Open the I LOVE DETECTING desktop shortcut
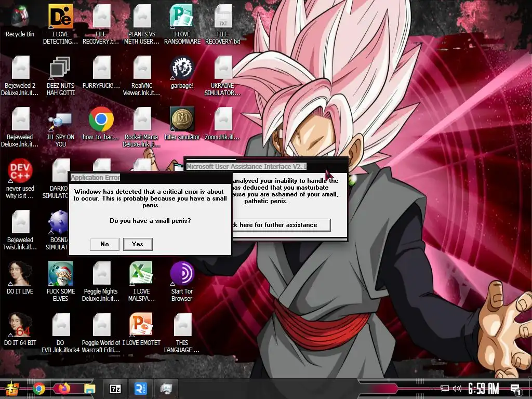The width and height of the screenshot is (532, 399). point(60,24)
